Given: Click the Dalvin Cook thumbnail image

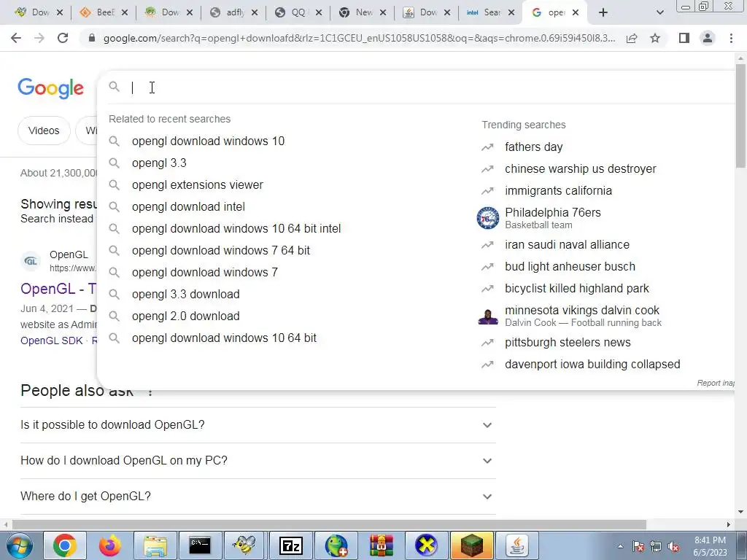Looking at the screenshot, I should (x=488, y=316).
